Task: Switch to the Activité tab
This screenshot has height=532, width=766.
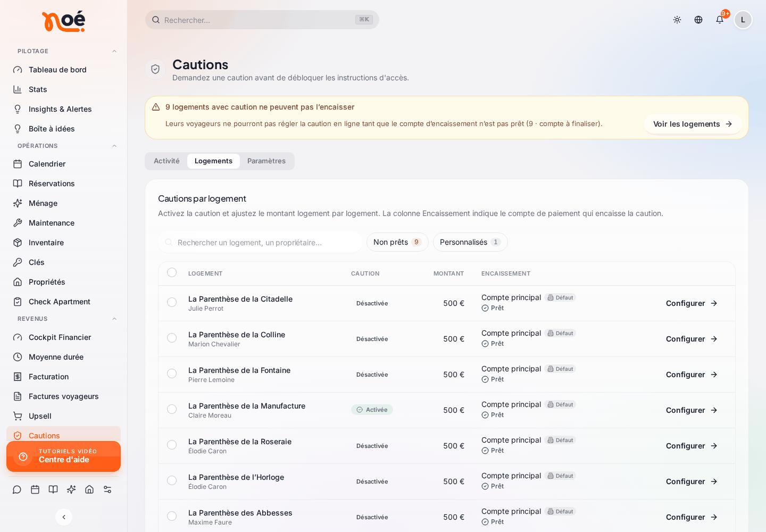Action: point(166,161)
